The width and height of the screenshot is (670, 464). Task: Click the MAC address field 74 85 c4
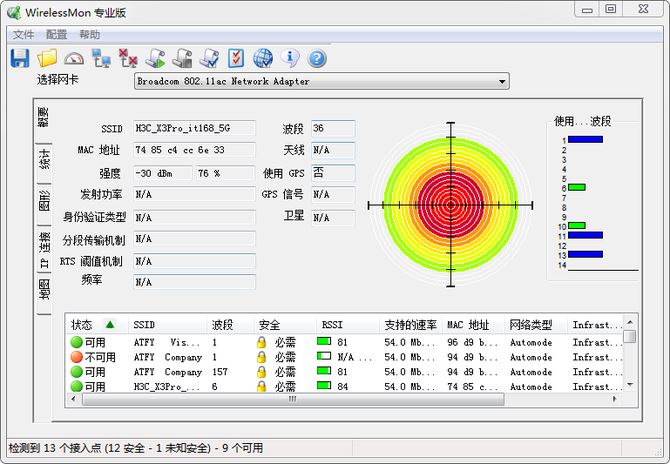(194, 150)
